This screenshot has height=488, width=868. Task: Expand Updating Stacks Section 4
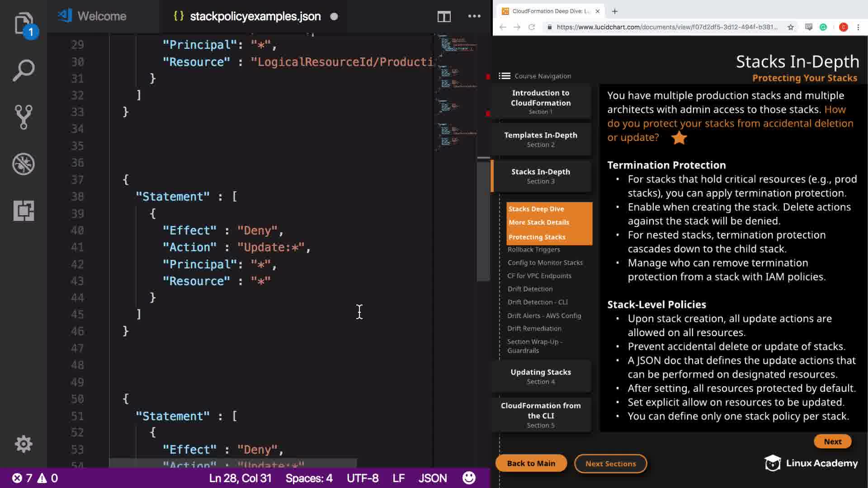coord(540,376)
